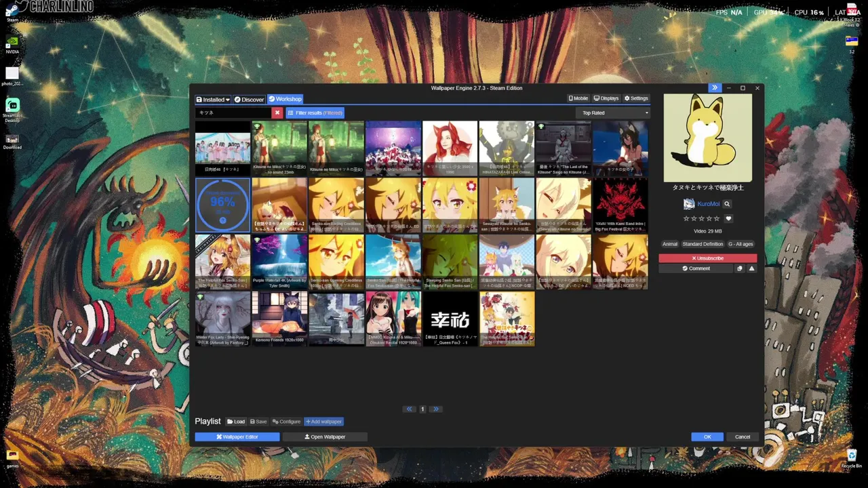Favorite the wallpaper with the heart icon
Screen dimensions: 868x488
[x=728, y=218]
